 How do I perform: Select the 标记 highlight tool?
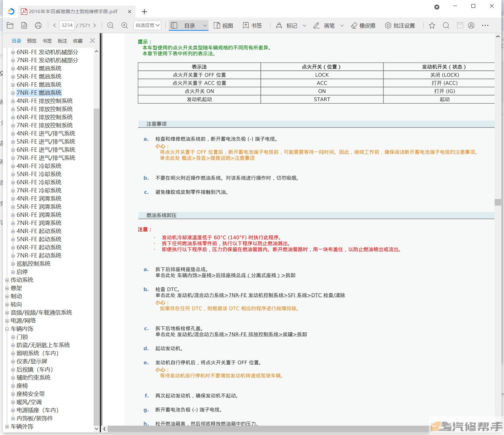[x=286, y=25]
